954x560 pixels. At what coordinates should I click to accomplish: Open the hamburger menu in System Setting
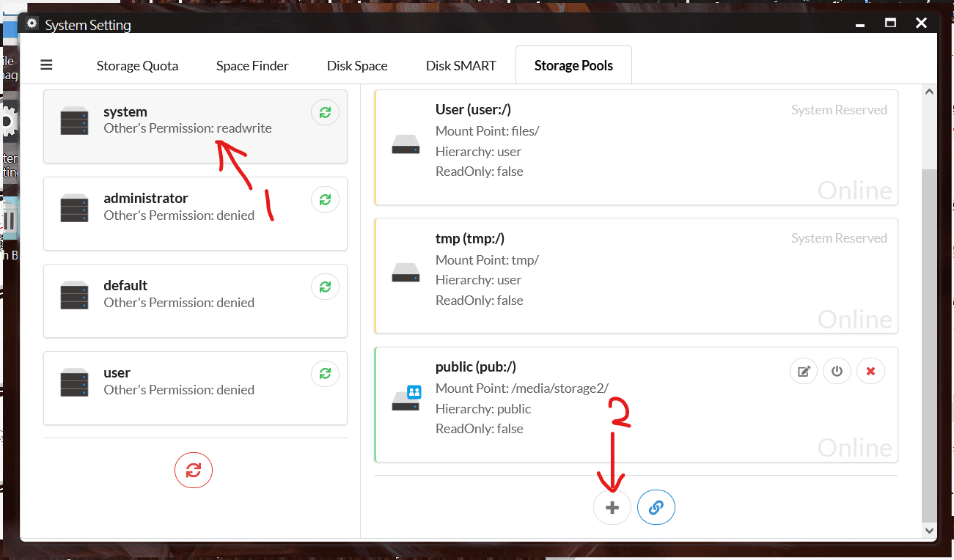click(x=46, y=65)
